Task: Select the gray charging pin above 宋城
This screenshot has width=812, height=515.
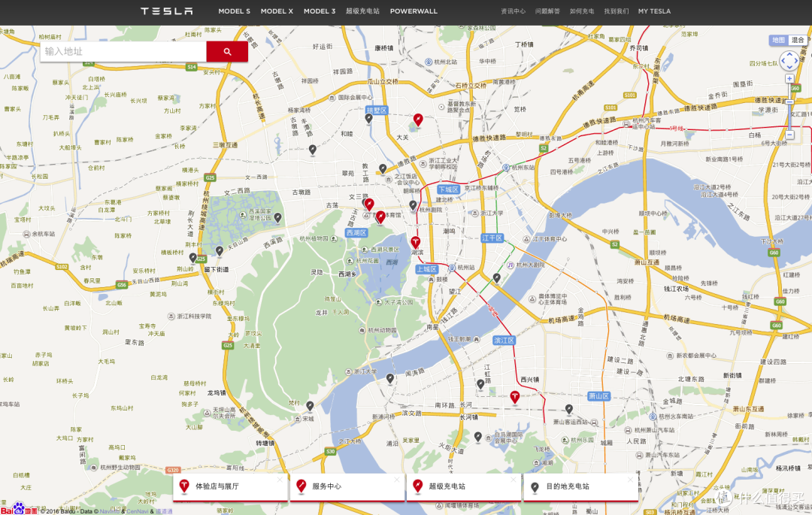Action: 311,406
